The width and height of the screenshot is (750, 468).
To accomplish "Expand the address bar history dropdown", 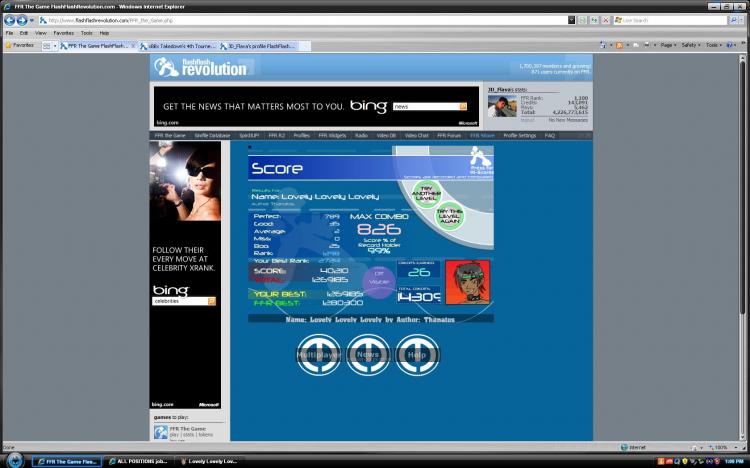I will pos(572,20).
